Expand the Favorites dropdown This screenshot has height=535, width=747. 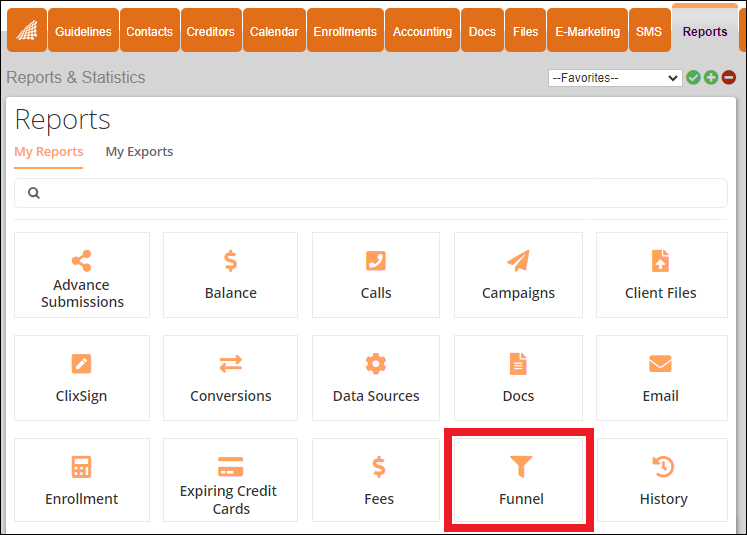(615, 78)
